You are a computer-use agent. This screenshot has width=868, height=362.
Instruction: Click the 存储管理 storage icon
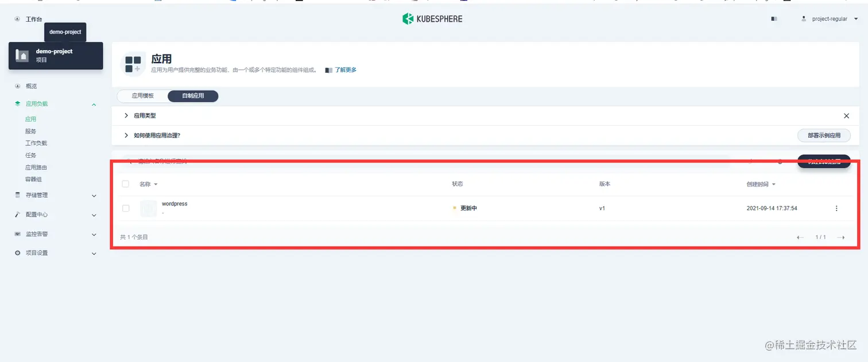tap(17, 195)
